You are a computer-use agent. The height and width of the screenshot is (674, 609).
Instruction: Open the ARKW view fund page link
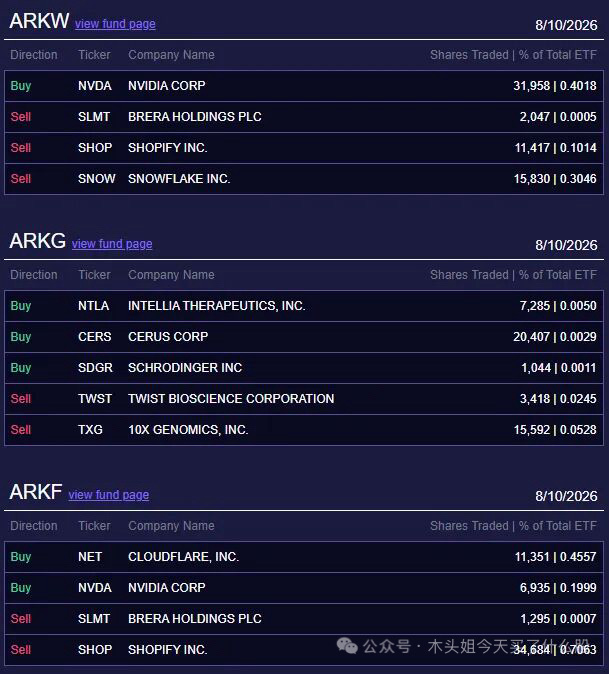click(x=115, y=24)
